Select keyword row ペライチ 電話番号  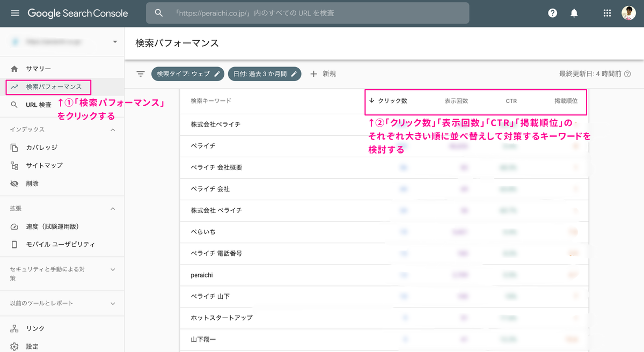(x=384, y=253)
